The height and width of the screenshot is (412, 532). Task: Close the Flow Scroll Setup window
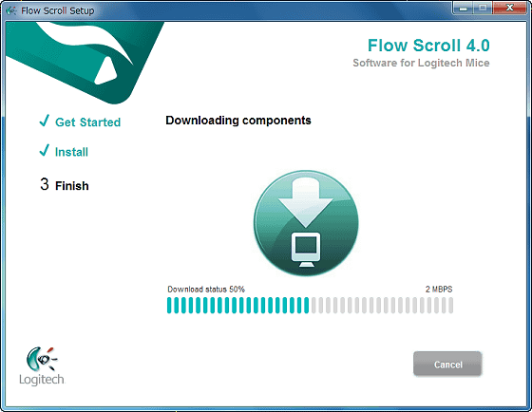(x=509, y=9)
